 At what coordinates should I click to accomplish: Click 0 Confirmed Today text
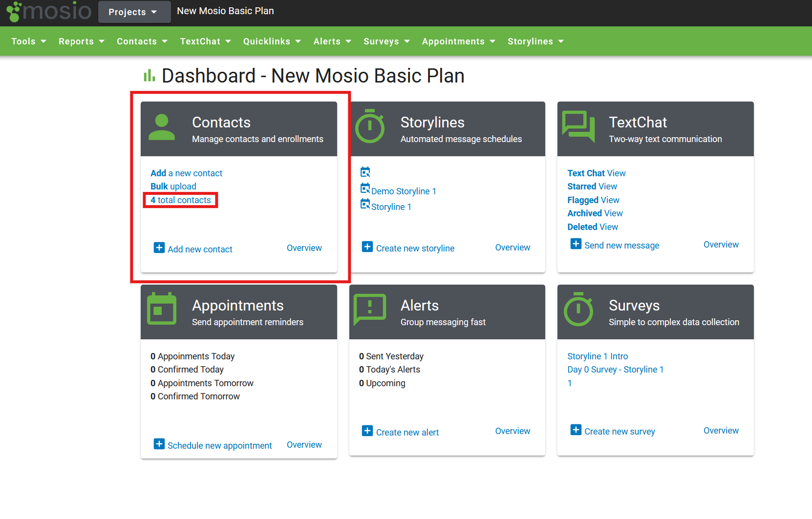pyautogui.click(x=187, y=370)
